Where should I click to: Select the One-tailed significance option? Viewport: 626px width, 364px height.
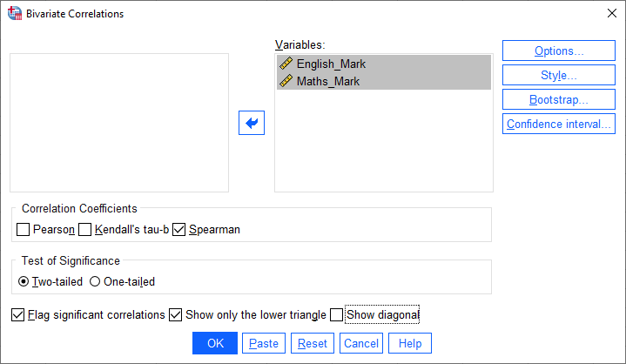[x=94, y=281]
